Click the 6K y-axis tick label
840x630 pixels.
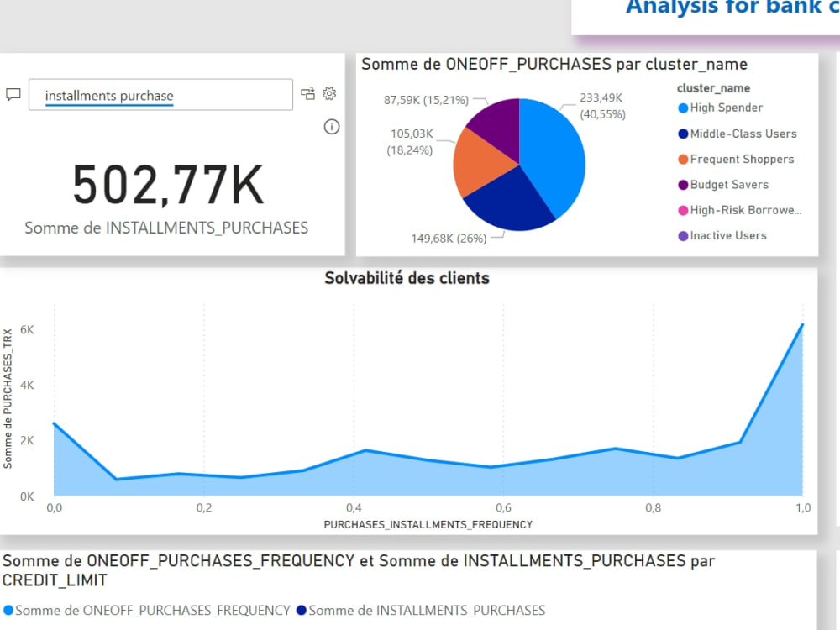point(27,330)
